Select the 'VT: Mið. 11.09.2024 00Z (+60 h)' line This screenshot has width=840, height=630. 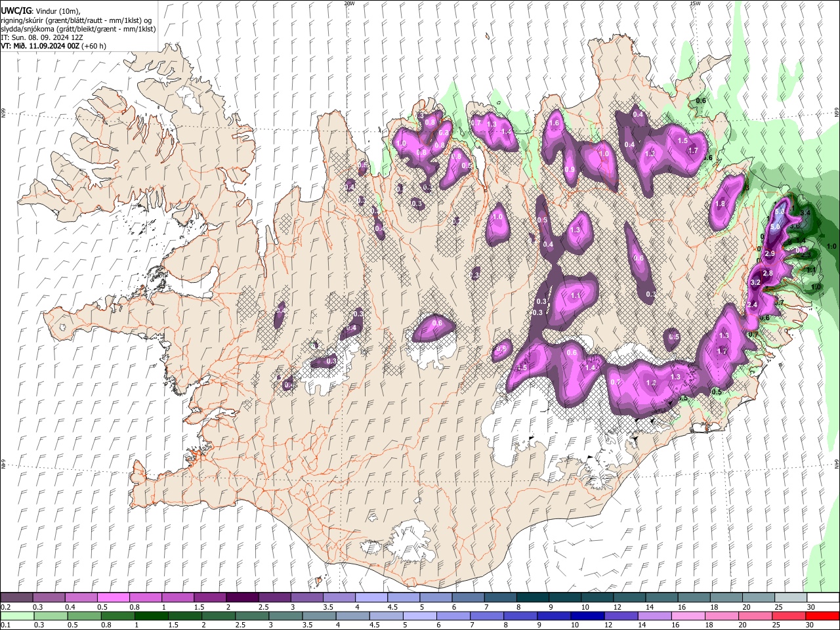coord(54,46)
